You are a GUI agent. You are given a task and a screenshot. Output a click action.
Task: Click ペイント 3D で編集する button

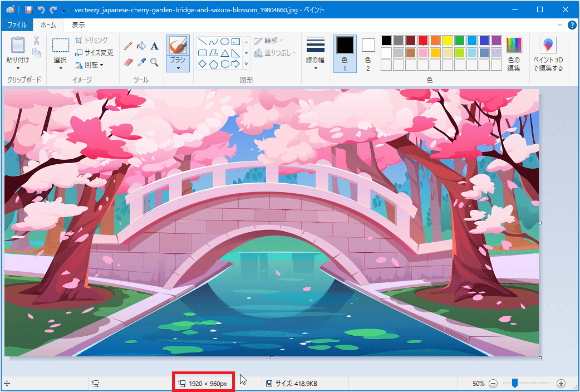pyautogui.click(x=548, y=54)
